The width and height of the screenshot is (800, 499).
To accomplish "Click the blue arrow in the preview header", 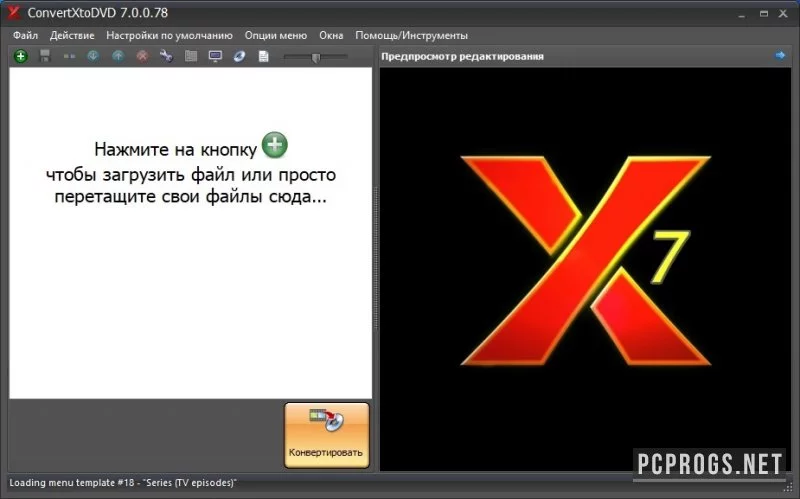I will 780,55.
